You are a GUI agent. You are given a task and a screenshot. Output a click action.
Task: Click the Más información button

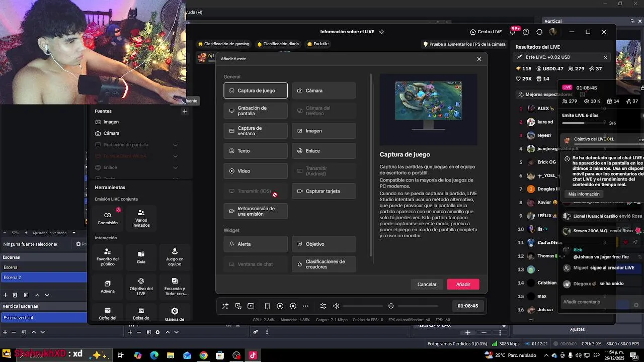pyautogui.click(x=584, y=194)
